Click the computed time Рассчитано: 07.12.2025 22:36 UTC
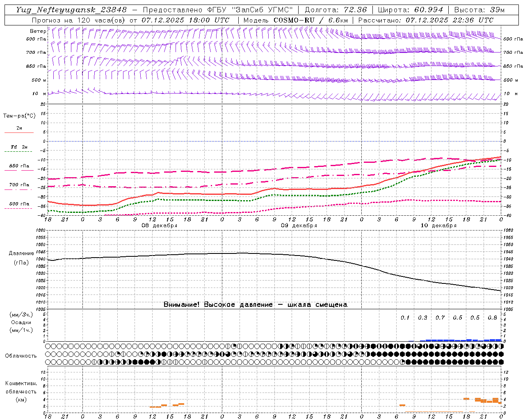 click(x=426, y=20)
